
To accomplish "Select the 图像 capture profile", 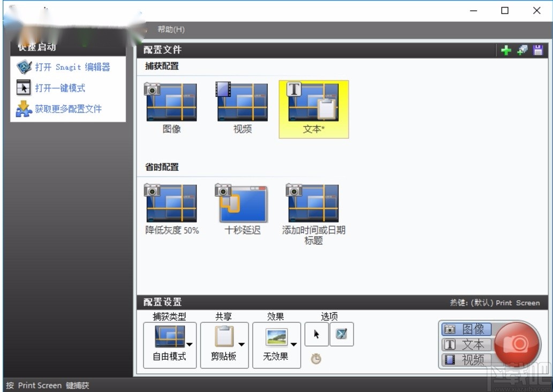I will click(171, 108).
